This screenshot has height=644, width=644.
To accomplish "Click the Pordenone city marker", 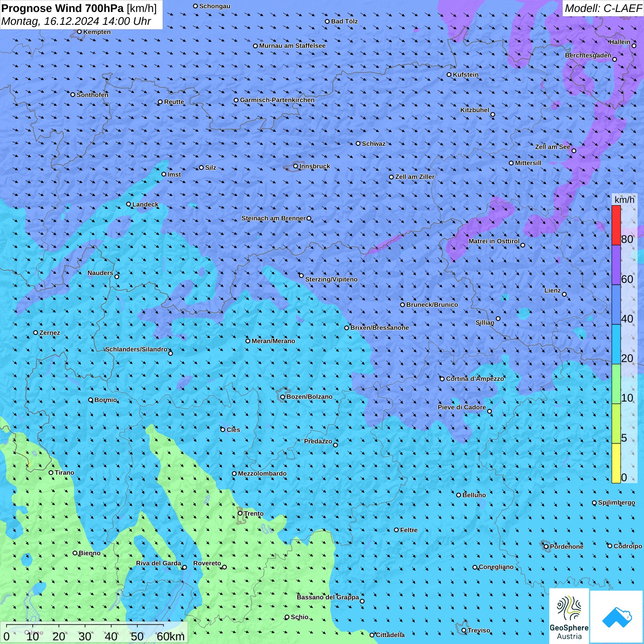I will [546, 546].
